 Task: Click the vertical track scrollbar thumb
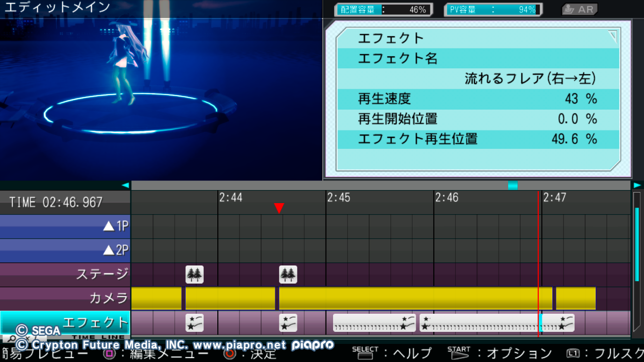point(637,244)
